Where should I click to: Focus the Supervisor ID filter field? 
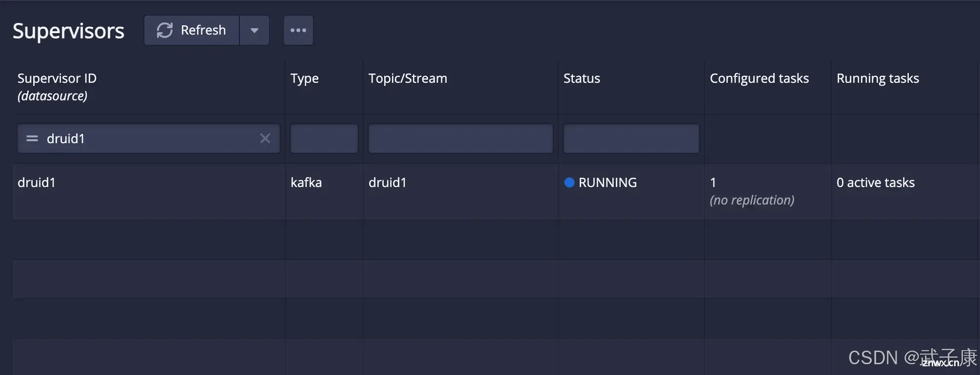(149, 138)
